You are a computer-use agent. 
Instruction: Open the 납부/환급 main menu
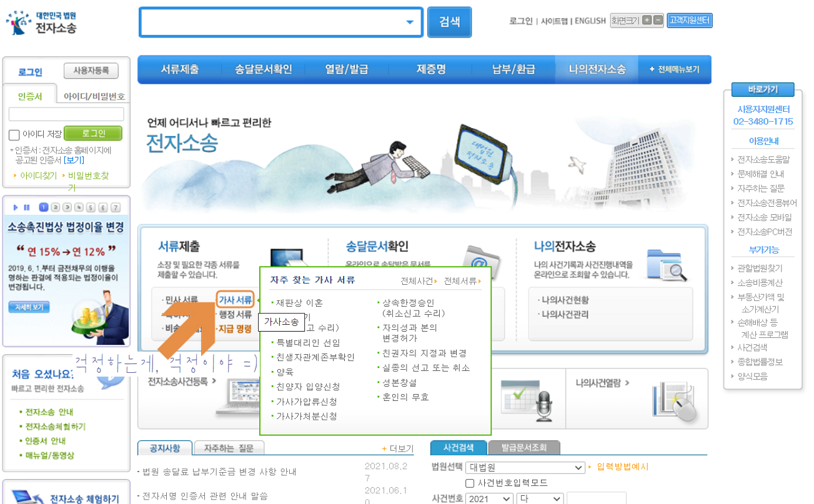514,69
